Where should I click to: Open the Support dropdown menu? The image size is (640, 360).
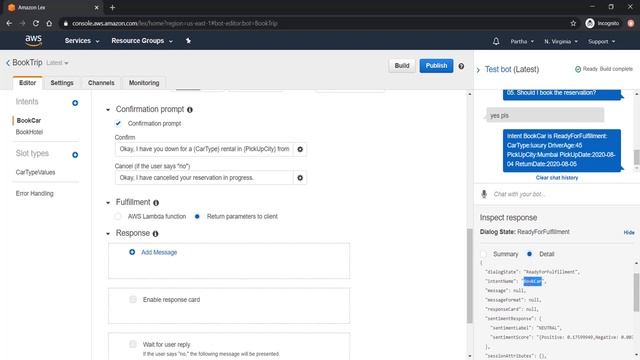601,42
